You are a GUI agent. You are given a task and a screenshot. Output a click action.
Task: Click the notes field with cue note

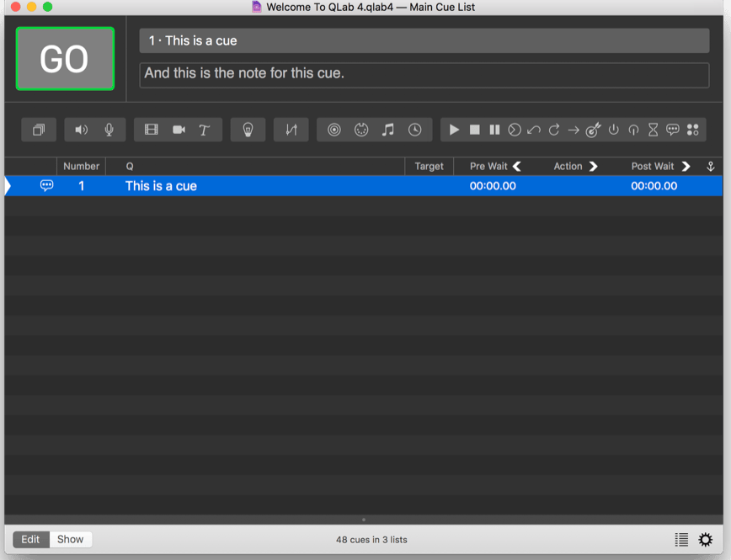[x=424, y=75]
